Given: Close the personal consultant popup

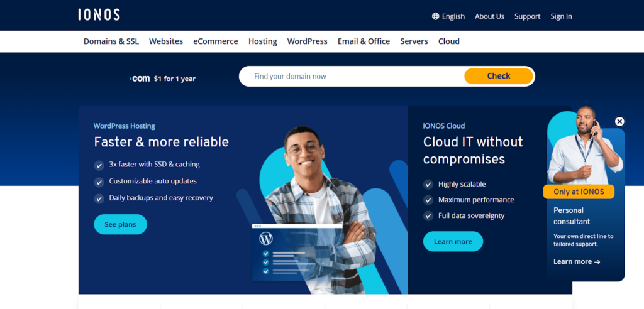Looking at the screenshot, I should click(619, 121).
